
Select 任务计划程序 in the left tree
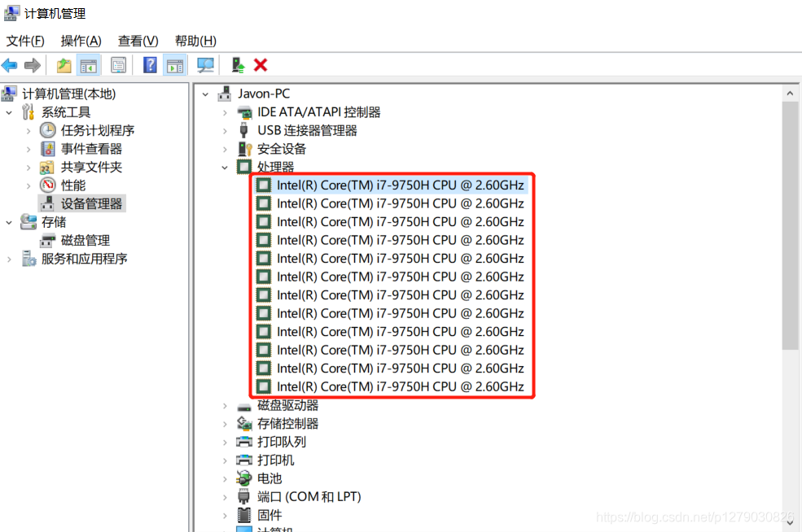click(97, 130)
